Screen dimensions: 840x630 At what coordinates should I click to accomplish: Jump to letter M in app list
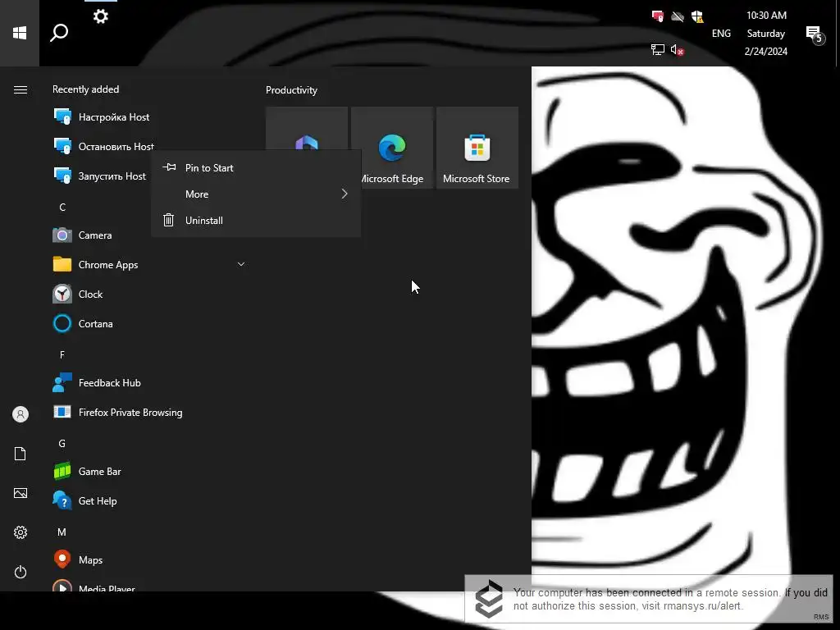62,532
